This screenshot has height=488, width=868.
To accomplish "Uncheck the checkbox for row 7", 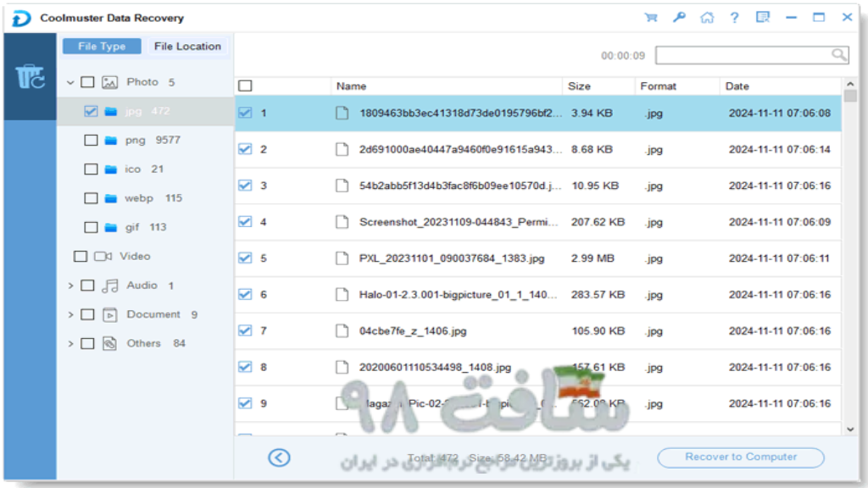I will click(x=245, y=331).
